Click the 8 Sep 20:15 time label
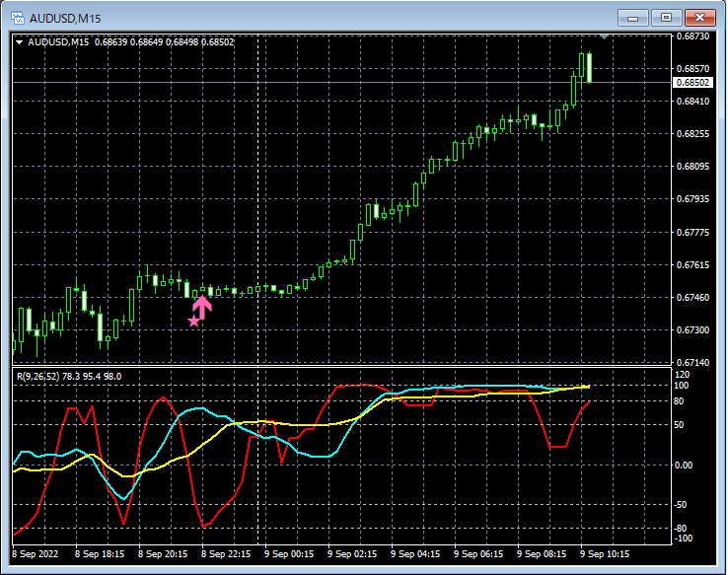Viewport: 728px width, 575px height. click(x=163, y=554)
